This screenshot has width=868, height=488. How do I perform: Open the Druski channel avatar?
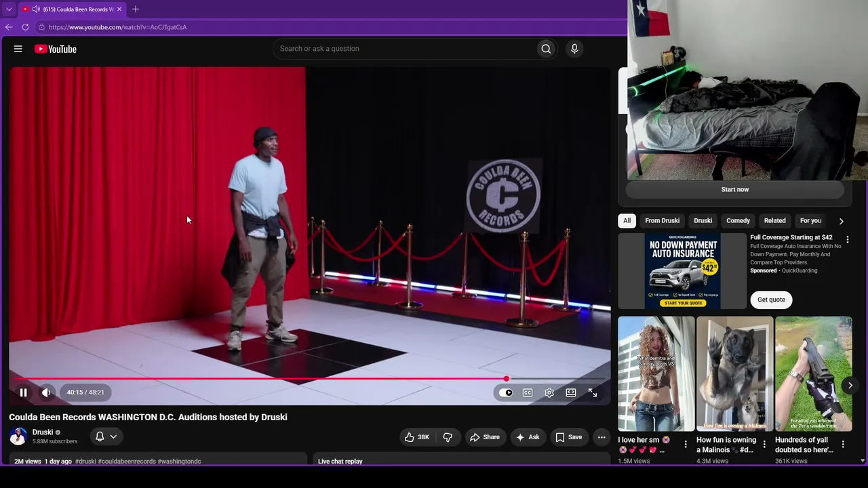click(x=18, y=436)
